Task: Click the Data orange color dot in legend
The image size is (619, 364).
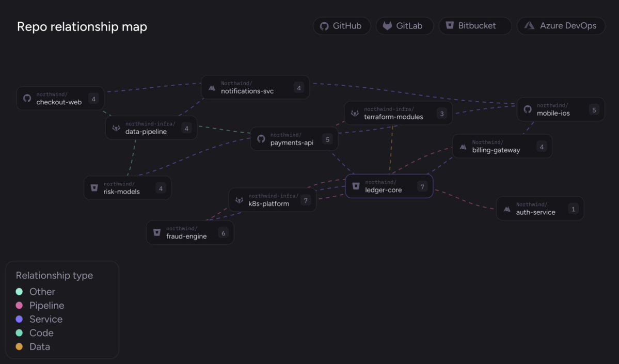Action: (x=19, y=346)
